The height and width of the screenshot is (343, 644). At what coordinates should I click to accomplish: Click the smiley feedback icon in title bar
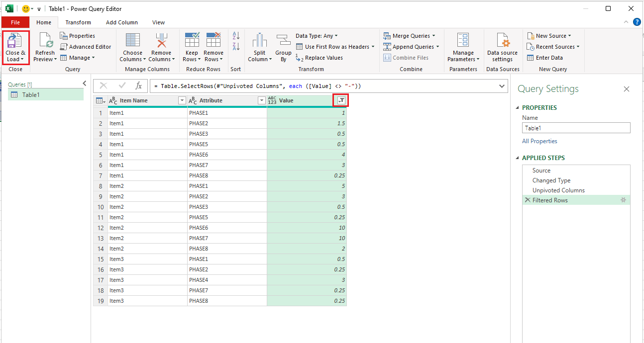point(26,8)
